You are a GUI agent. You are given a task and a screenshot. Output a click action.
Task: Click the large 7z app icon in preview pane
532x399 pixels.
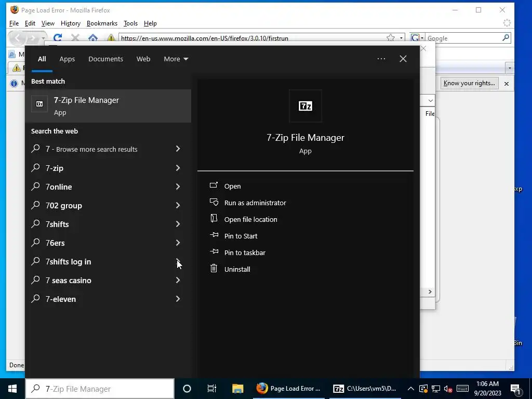coord(305,106)
